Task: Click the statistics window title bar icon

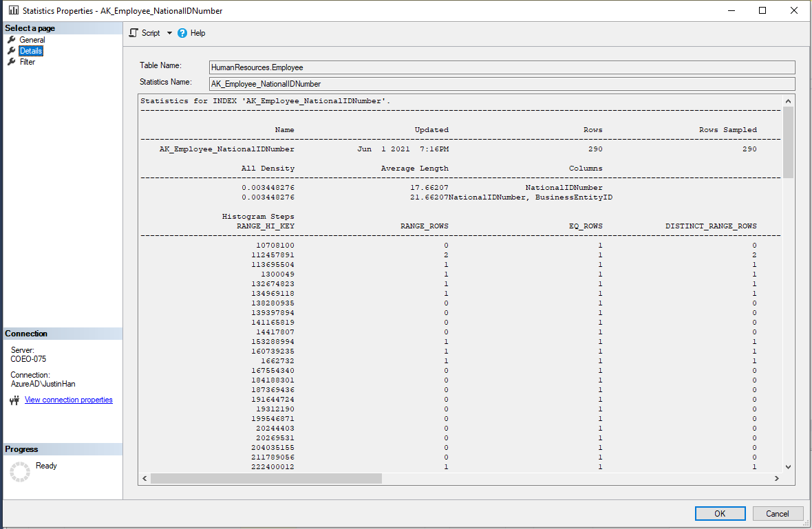Action: (14, 10)
